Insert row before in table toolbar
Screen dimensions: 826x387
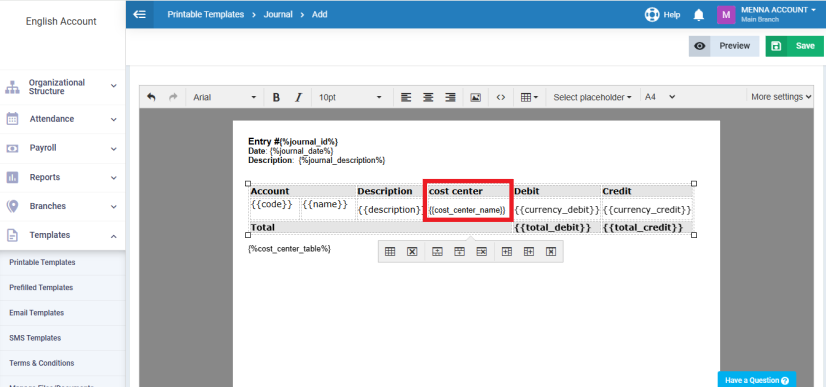coord(437,252)
